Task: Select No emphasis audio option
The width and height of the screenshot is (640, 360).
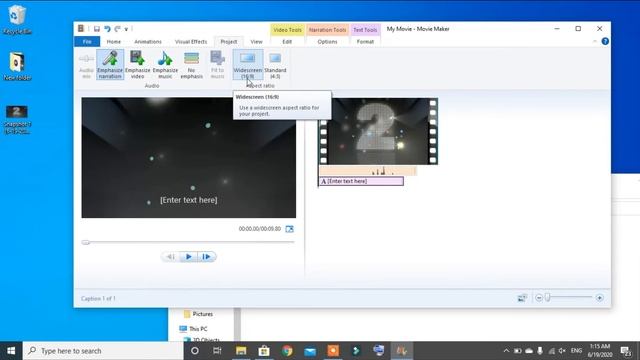Action: 191,64
